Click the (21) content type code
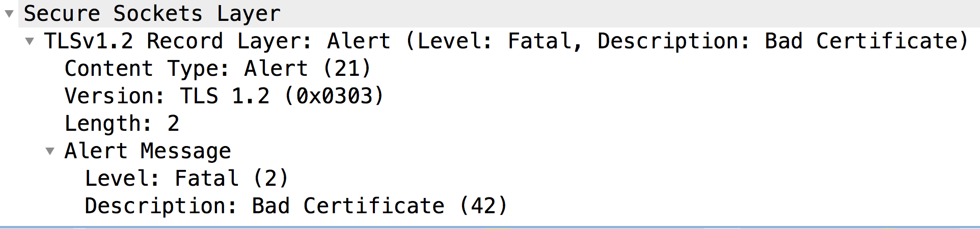The image size is (980, 229). coord(347,69)
